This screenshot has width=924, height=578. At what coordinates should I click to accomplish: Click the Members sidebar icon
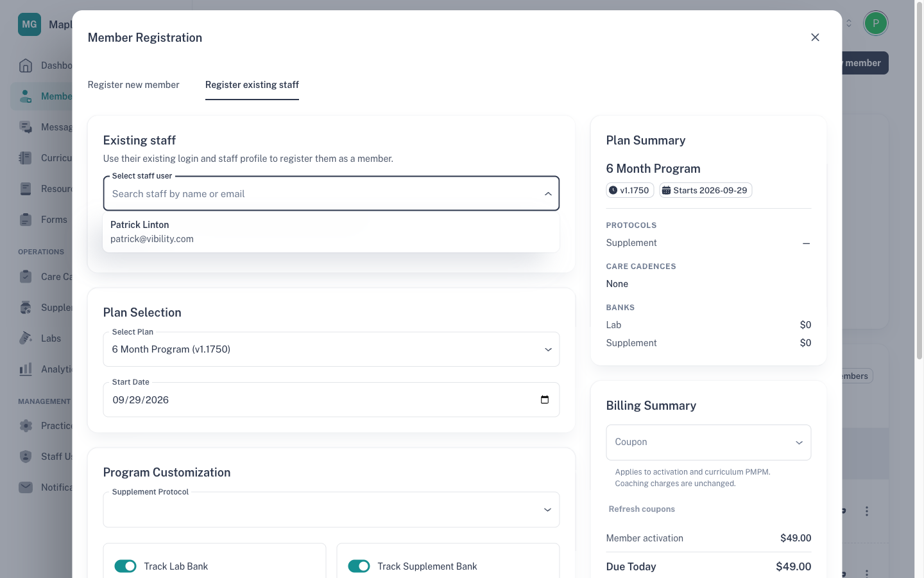(x=26, y=96)
